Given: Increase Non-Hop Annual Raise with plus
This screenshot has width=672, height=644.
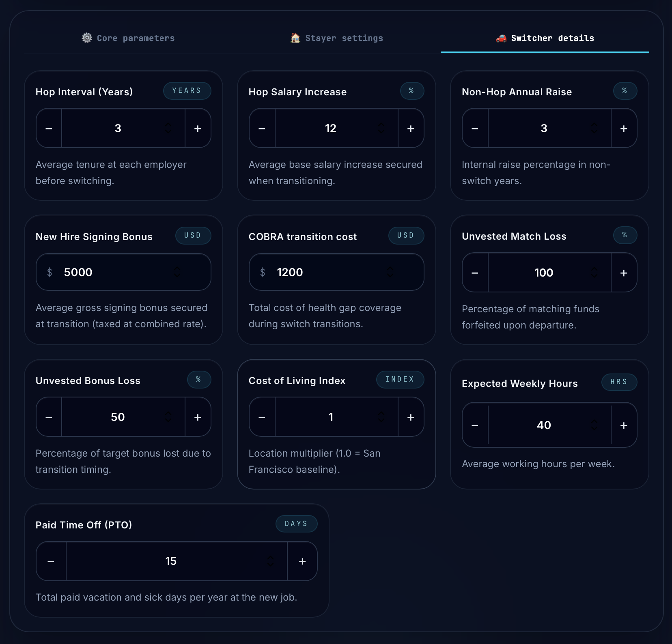Looking at the screenshot, I should [x=624, y=129].
